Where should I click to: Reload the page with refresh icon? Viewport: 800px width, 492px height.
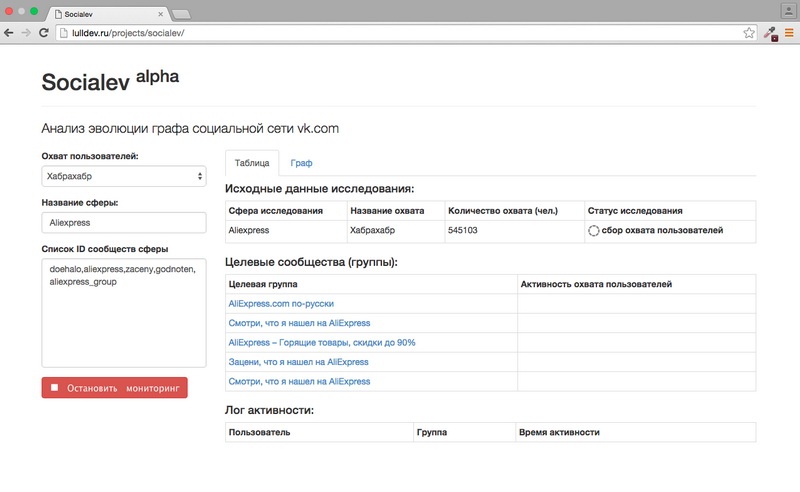coord(44,33)
